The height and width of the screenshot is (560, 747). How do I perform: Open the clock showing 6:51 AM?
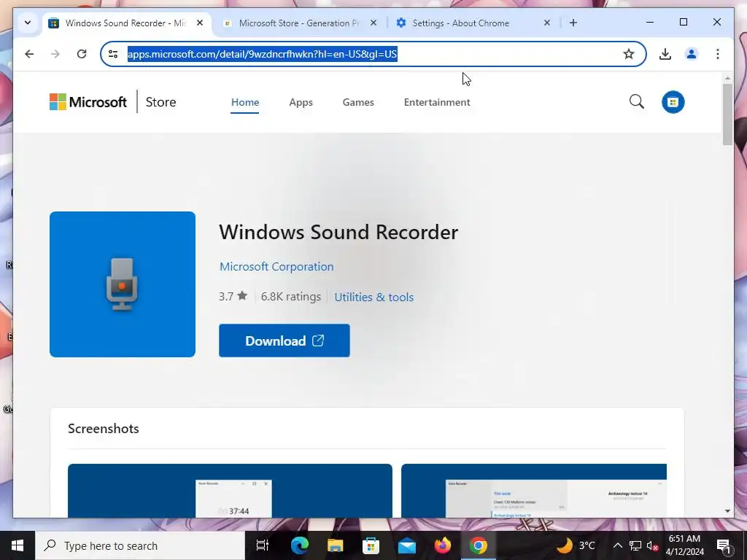pos(684,545)
